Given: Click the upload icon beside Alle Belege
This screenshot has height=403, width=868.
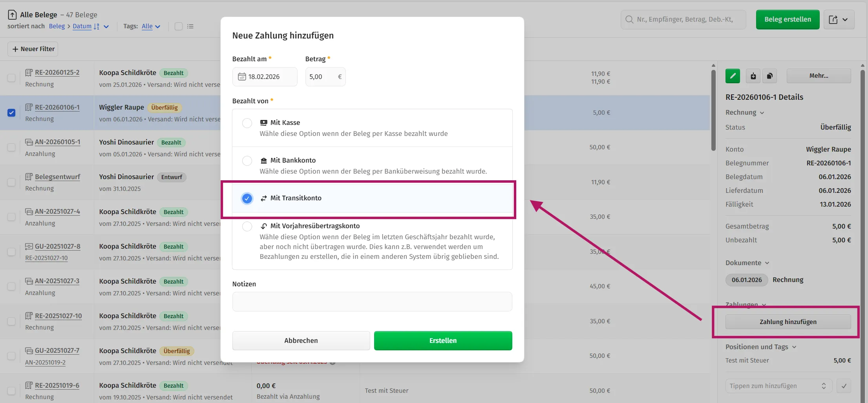Looking at the screenshot, I should click(x=12, y=15).
